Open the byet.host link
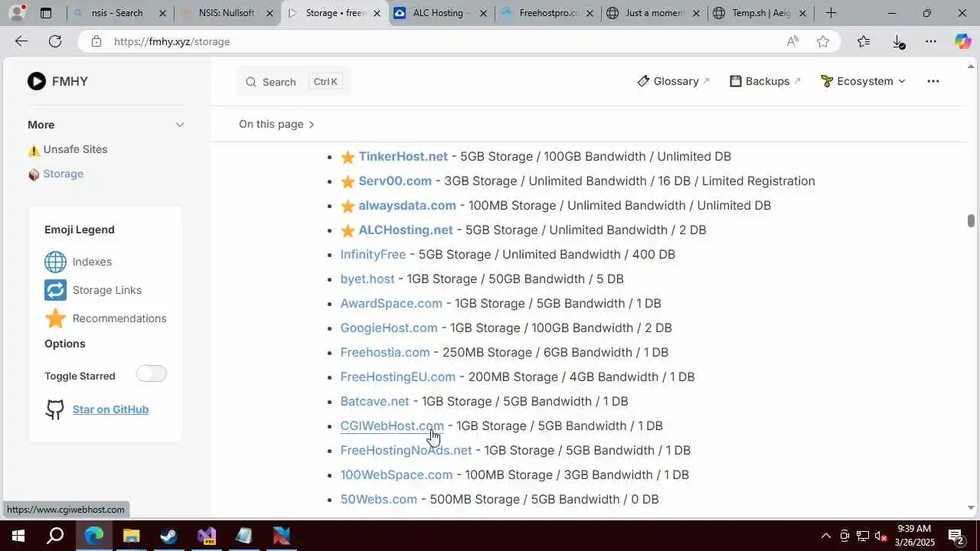980x551 pixels. pos(367,279)
